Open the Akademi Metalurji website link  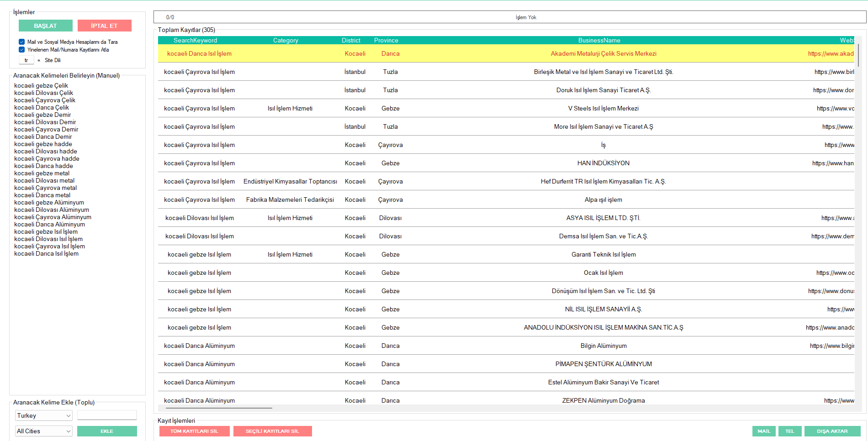click(831, 53)
